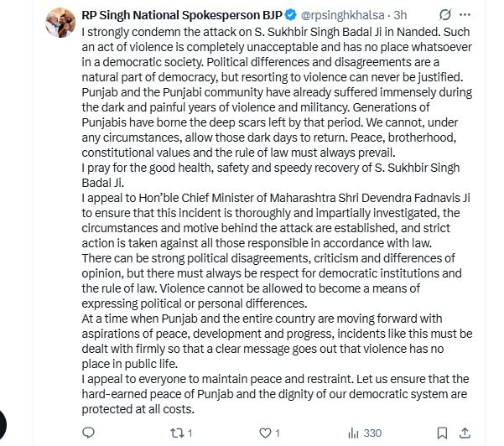The width and height of the screenshot is (504, 446).
Task: Open the post via the 3h timestamp
Action: point(400,15)
